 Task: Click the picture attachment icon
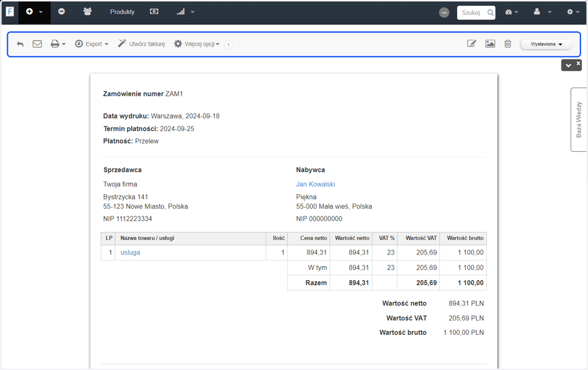490,44
